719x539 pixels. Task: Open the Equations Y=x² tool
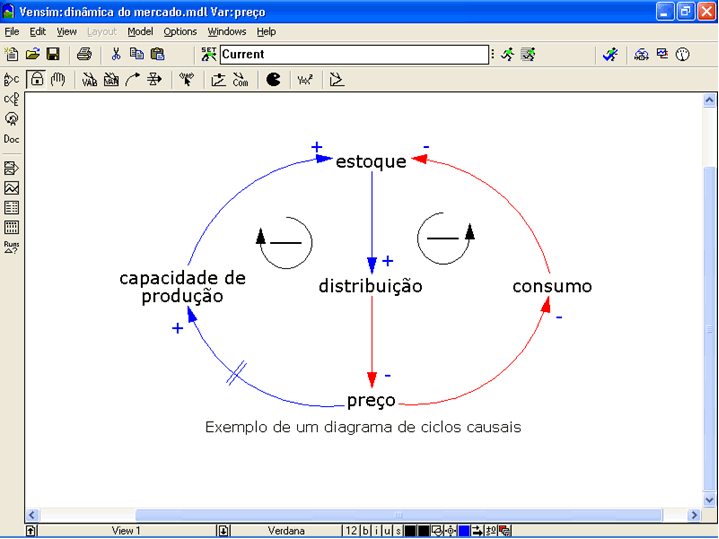[x=305, y=80]
